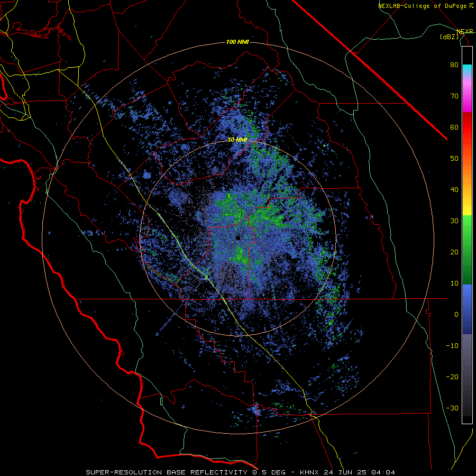Click the [dBZ] legend unit label
Image resolution: width=476 pixels, height=476 pixels.
click(x=449, y=36)
